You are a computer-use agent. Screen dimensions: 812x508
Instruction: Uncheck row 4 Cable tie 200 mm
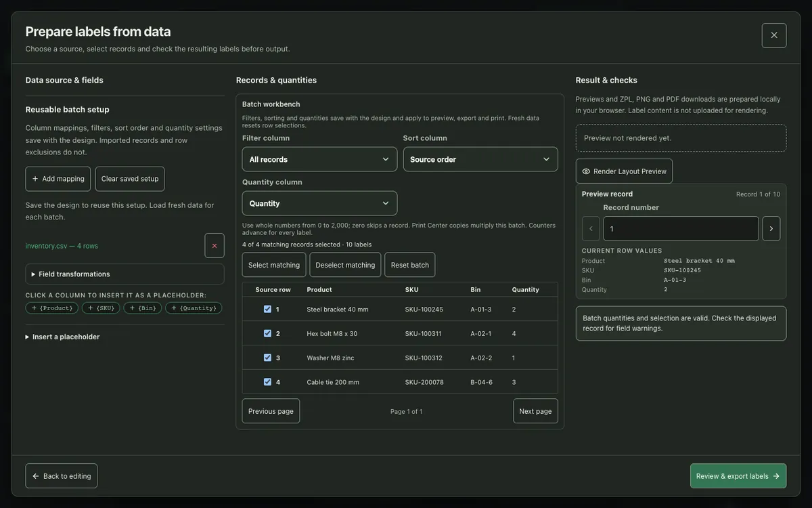click(x=267, y=382)
